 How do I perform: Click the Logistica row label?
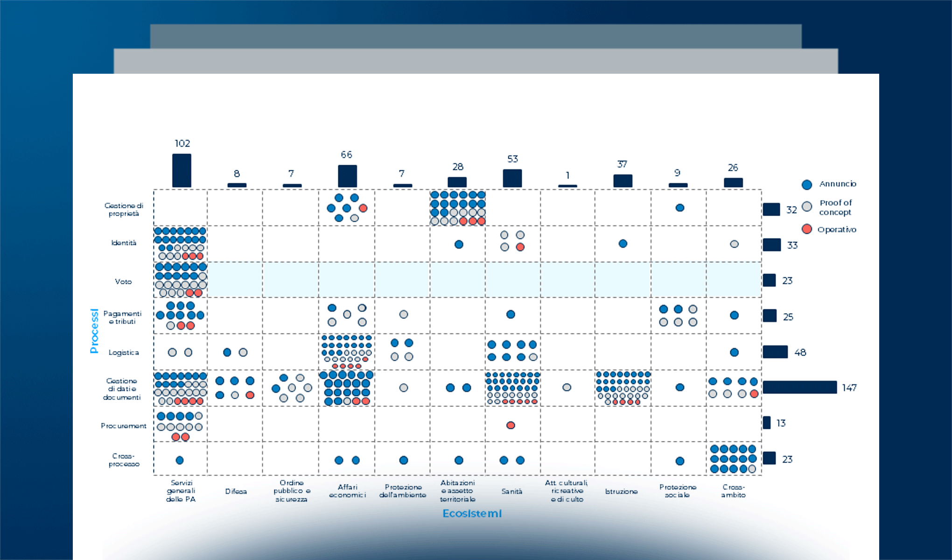(124, 352)
